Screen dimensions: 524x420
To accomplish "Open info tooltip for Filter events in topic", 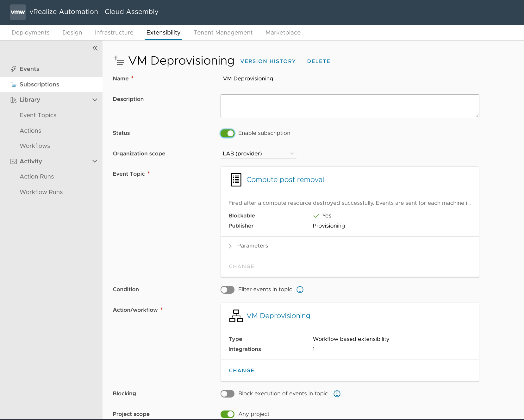I will click(300, 290).
